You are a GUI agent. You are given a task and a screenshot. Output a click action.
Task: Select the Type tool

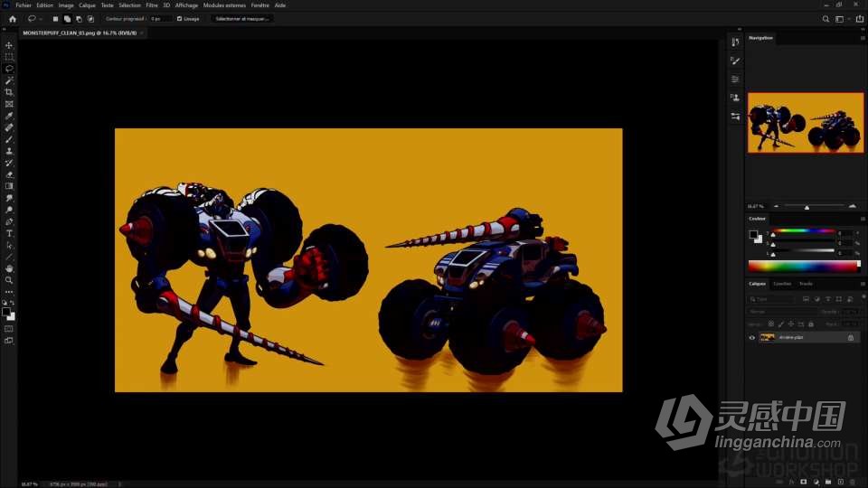click(9, 233)
